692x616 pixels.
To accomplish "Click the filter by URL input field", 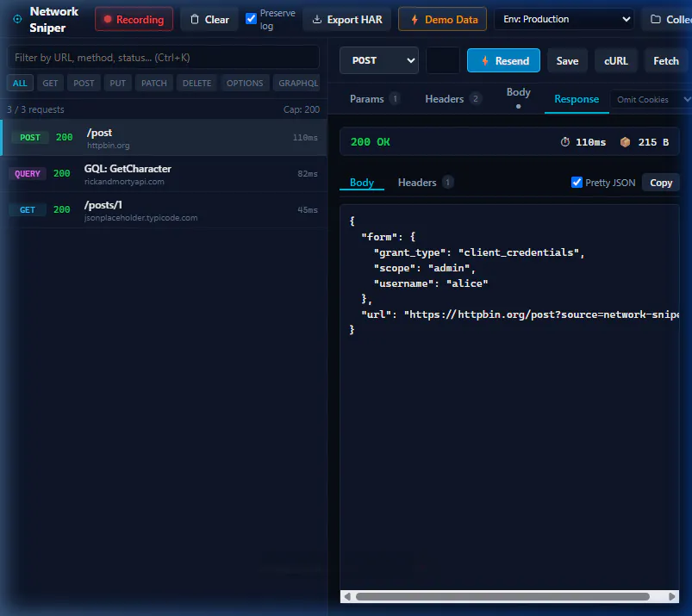I will [163, 58].
